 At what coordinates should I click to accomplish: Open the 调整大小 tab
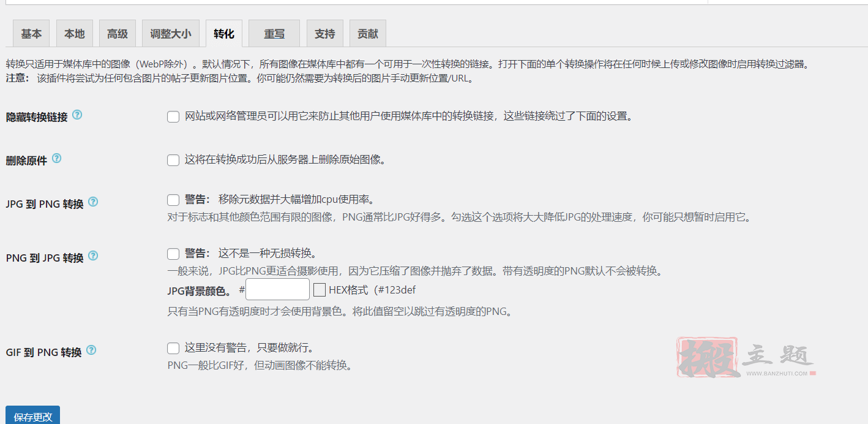171,34
